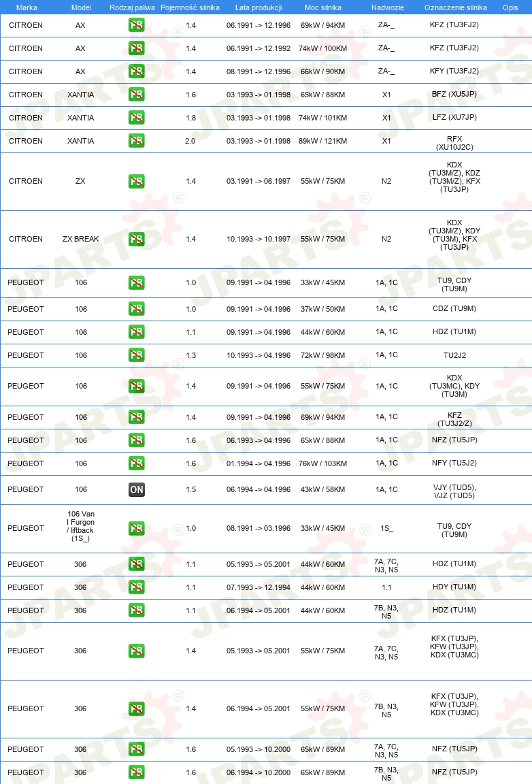Image resolution: width=532 pixels, height=784 pixels.
Task: Click production dates 07.1993 -> 12.1994
Action: (259, 587)
